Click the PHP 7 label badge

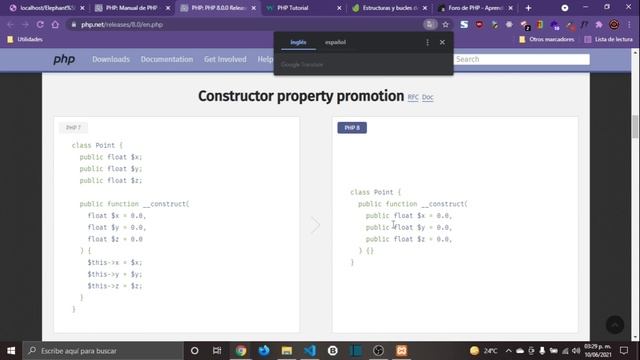pyautogui.click(x=73, y=128)
